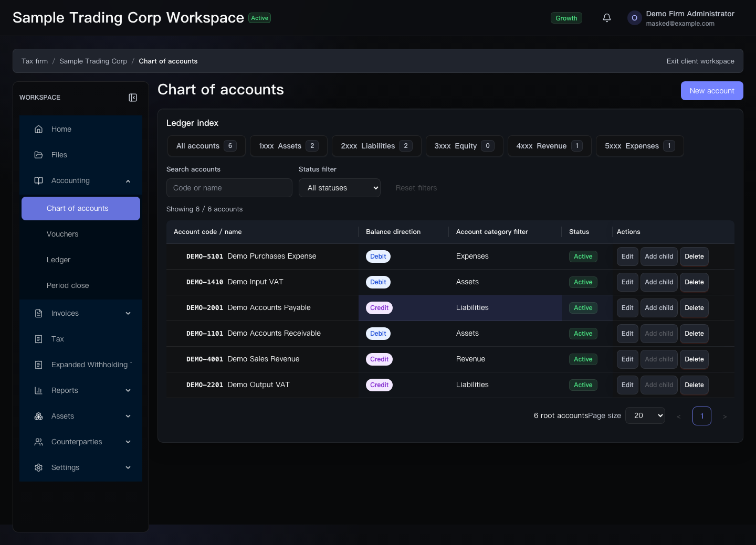Screen dimensions: 756x545
Task: Open the All statuses filter dropdown
Action: coord(340,188)
